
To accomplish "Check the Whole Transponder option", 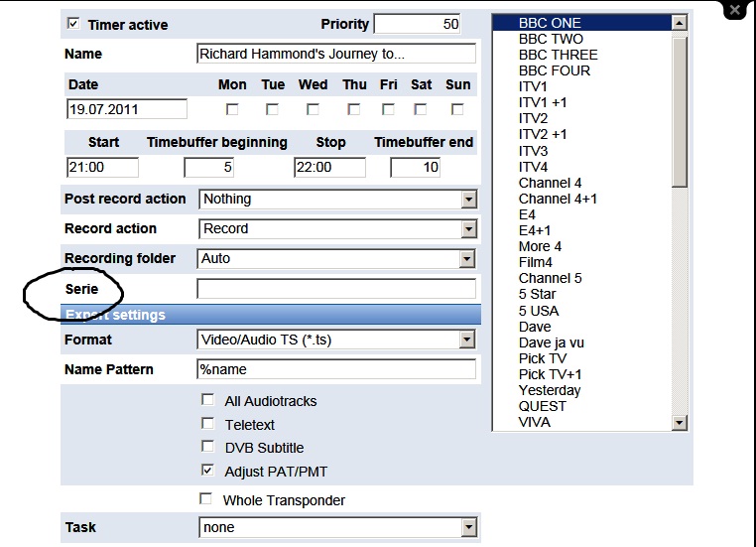I will (206, 498).
